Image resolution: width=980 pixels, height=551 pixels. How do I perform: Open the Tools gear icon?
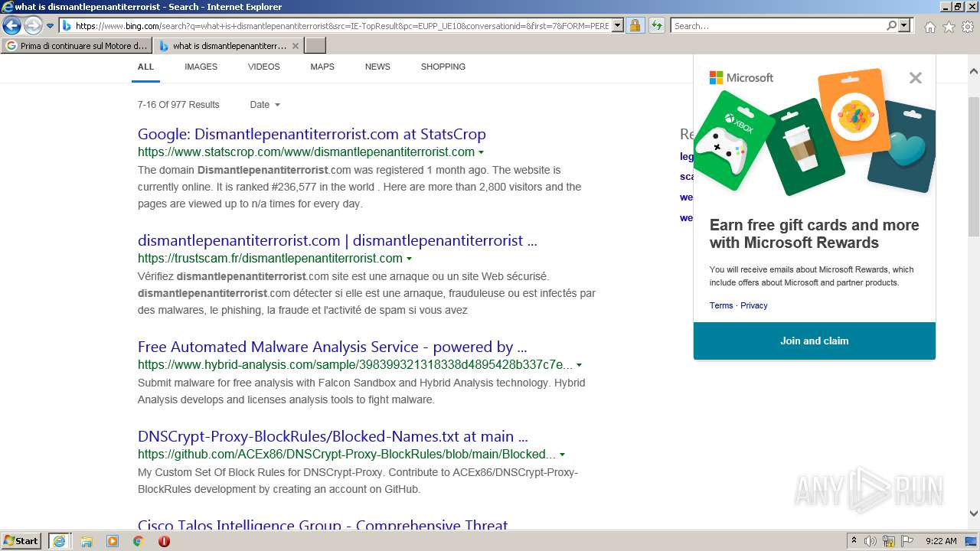pos(968,27)
